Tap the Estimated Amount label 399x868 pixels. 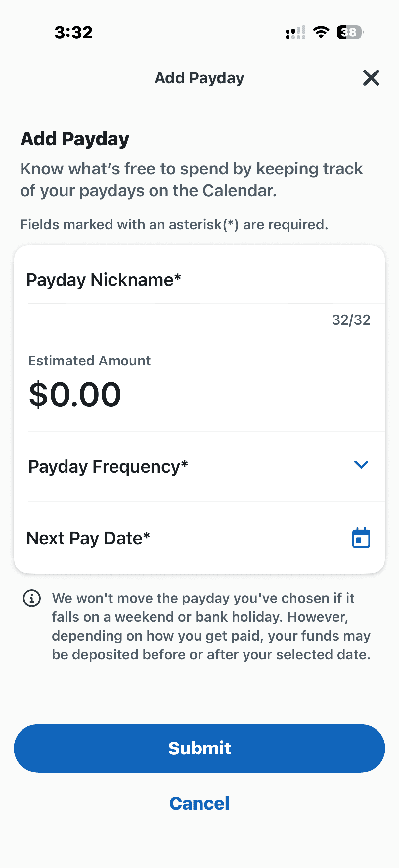[89, 361]
